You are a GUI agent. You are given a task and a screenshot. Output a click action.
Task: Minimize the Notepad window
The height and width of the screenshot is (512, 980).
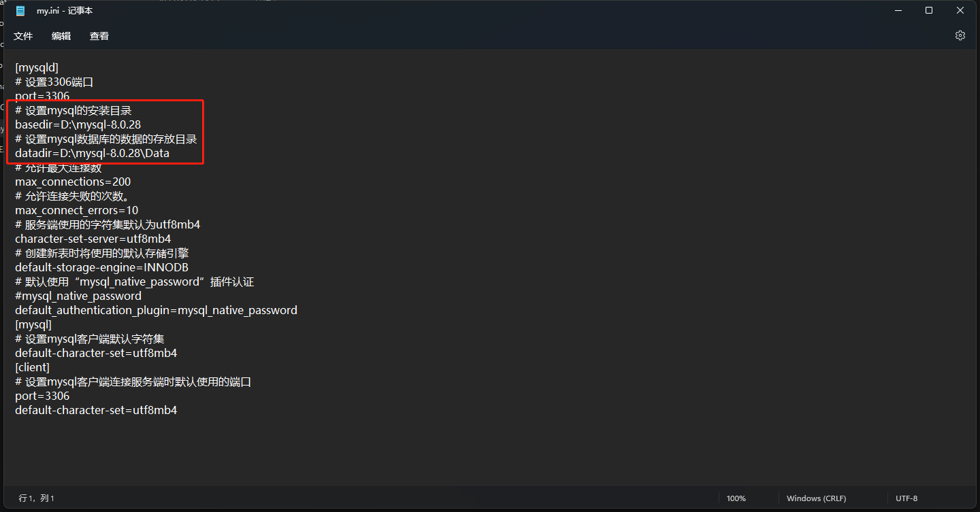tap(897, 10)
